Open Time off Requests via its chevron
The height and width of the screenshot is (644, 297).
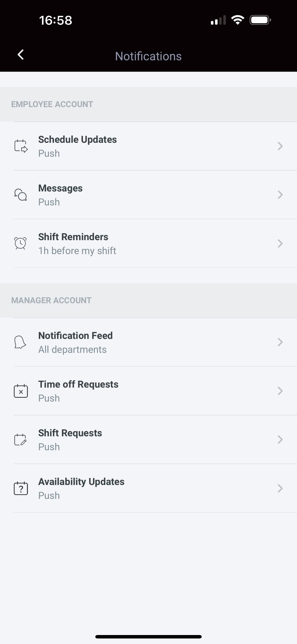pos(280,391)
